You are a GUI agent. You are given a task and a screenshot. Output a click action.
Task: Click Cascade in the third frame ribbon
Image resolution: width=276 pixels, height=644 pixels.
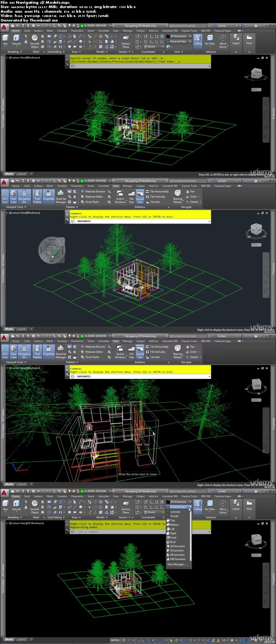153,357
